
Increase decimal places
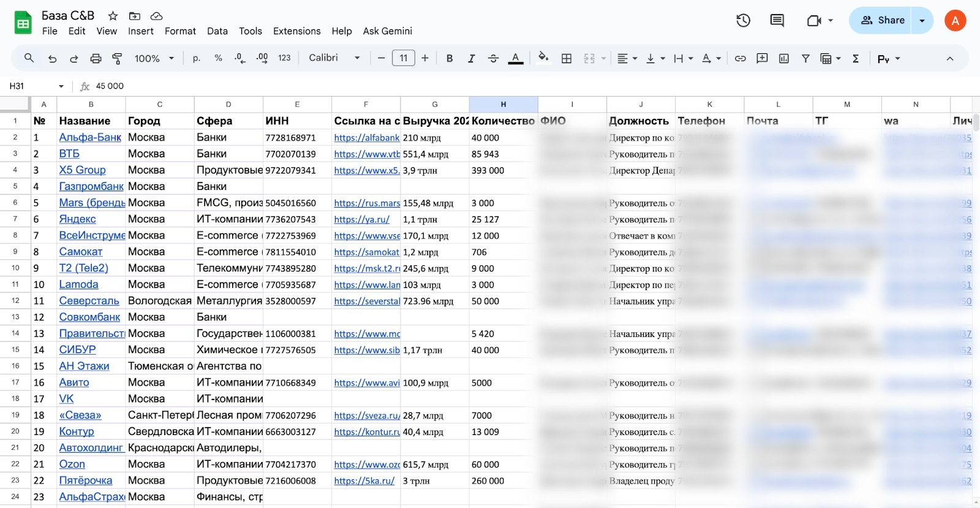click(x=262, y=58)
